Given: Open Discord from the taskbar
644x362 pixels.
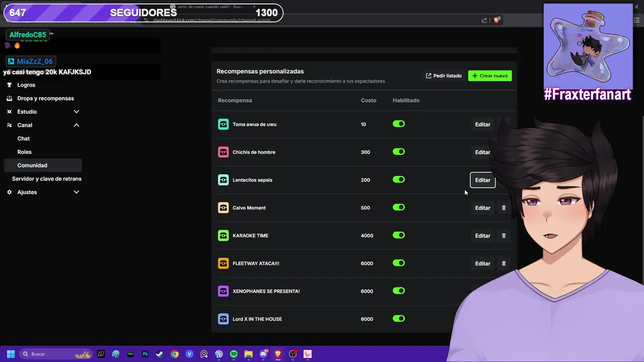Looking at the screenshot, I should coord(263,354).
